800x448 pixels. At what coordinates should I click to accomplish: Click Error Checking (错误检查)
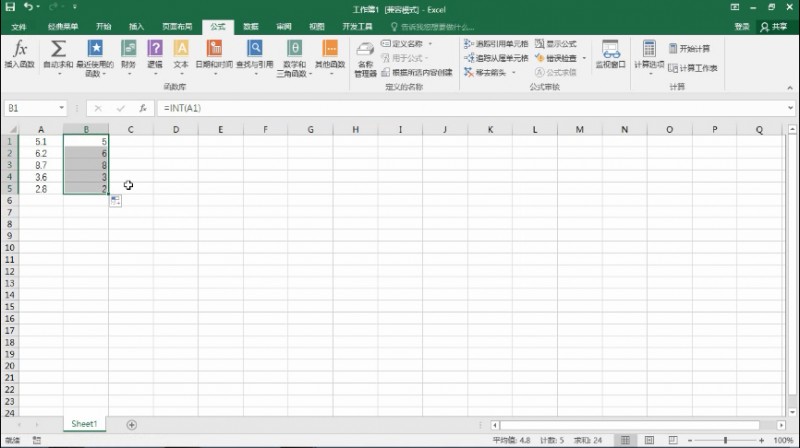pos(556,58)
